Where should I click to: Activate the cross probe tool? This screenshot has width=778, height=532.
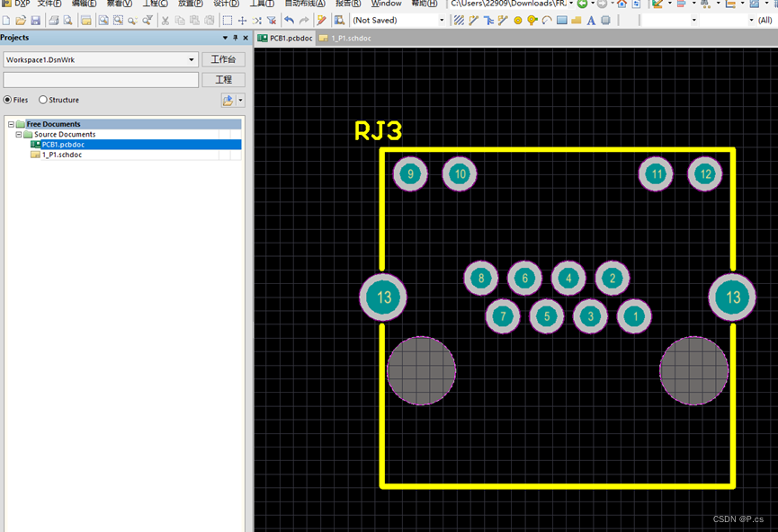click(x=321, y=21)
